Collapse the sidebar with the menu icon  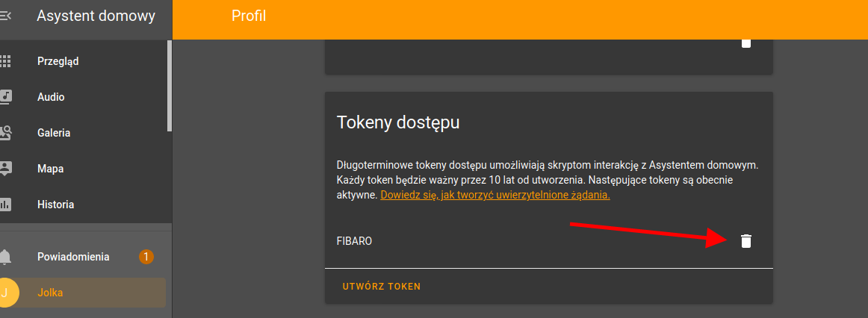(x=5, y=16)
